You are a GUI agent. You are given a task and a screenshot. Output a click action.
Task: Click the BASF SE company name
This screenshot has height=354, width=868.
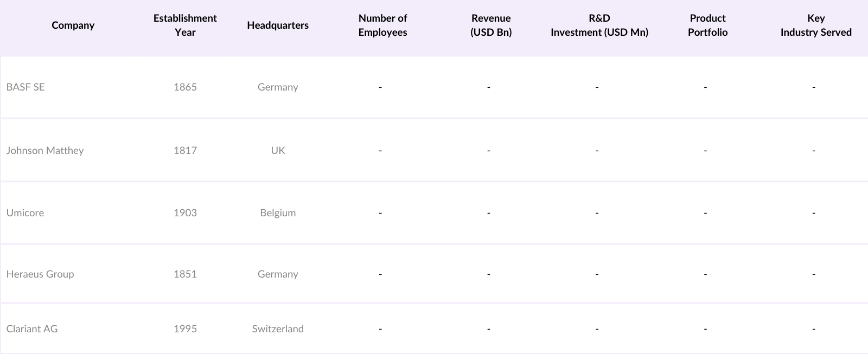(25, 87)
